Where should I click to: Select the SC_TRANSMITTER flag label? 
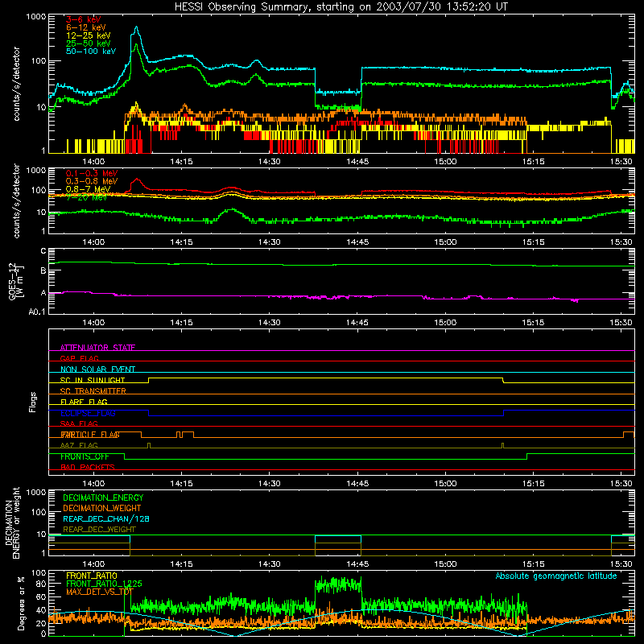point(93,390)
